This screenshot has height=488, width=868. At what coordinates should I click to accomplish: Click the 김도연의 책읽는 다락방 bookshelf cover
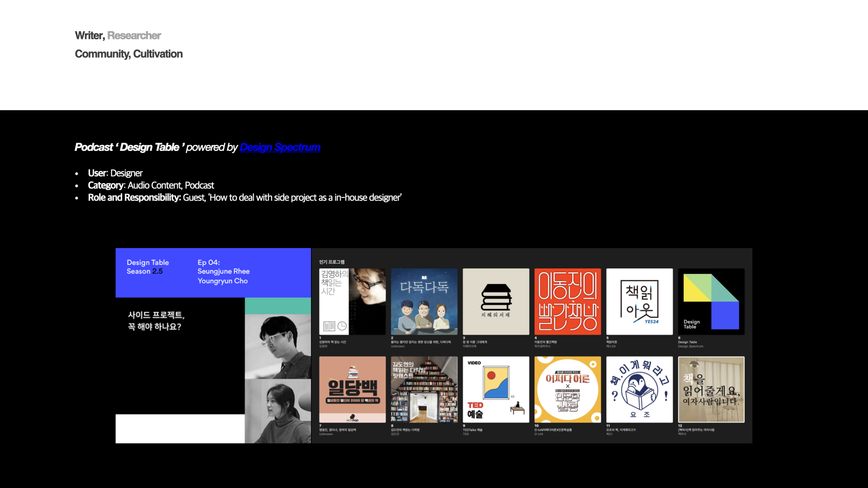(424, 389)
